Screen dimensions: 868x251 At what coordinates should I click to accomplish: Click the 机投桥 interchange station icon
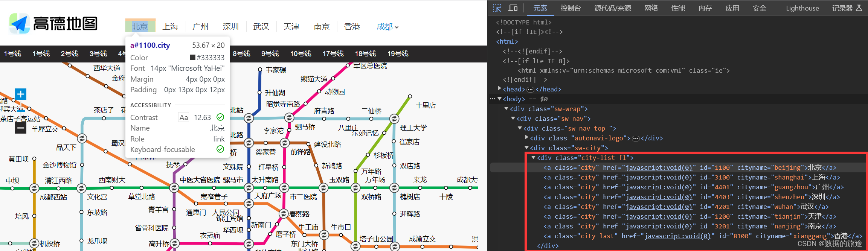[x=34, y=243]
